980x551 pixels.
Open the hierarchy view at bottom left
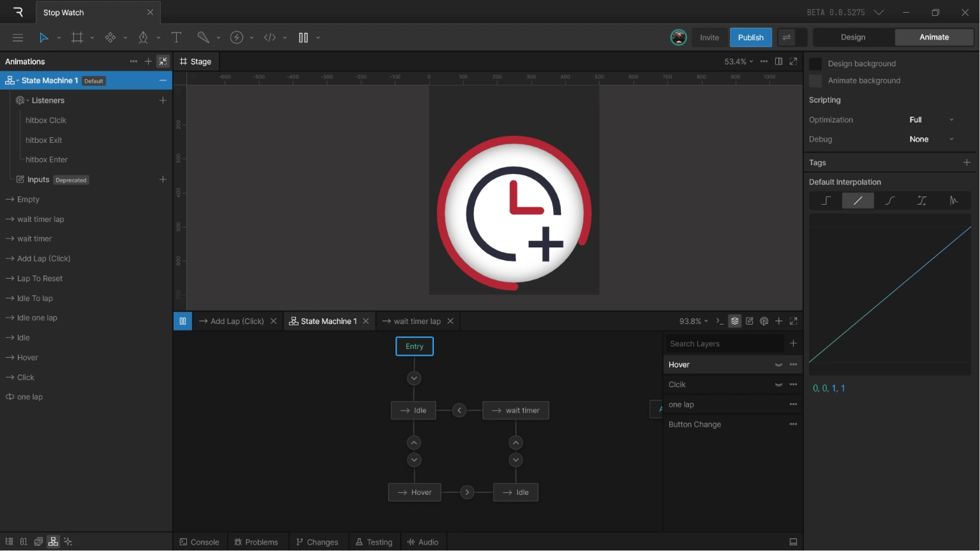click(x=9, y=541)
